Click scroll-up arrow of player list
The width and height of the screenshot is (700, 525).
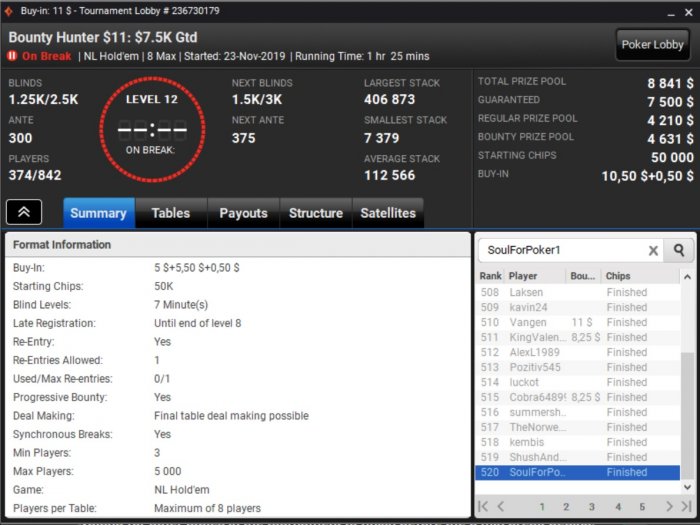688,277
